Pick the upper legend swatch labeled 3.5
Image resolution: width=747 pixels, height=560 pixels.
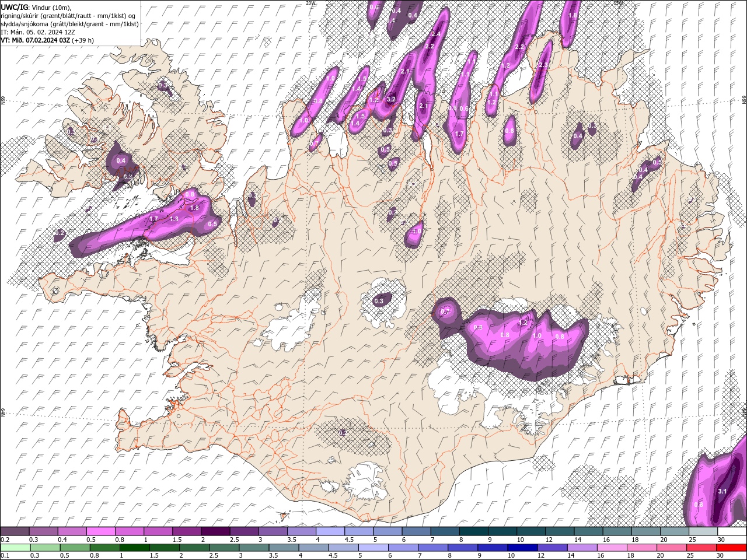click(301, 531)
